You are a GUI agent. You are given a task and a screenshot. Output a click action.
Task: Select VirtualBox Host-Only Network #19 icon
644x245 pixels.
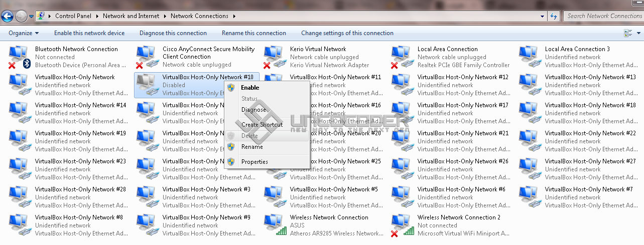point(20,141)
